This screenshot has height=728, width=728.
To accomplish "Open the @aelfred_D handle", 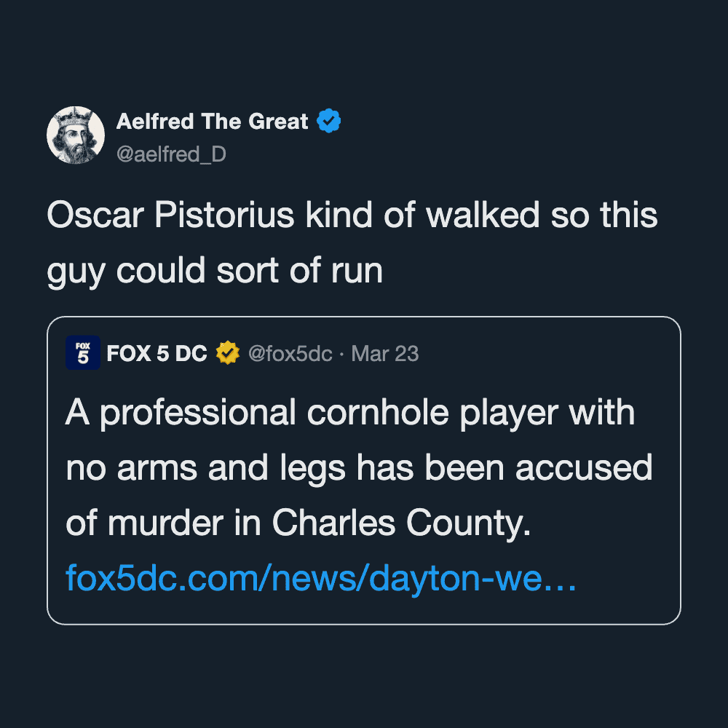I will pyautogui.click(x=171, y=154).
